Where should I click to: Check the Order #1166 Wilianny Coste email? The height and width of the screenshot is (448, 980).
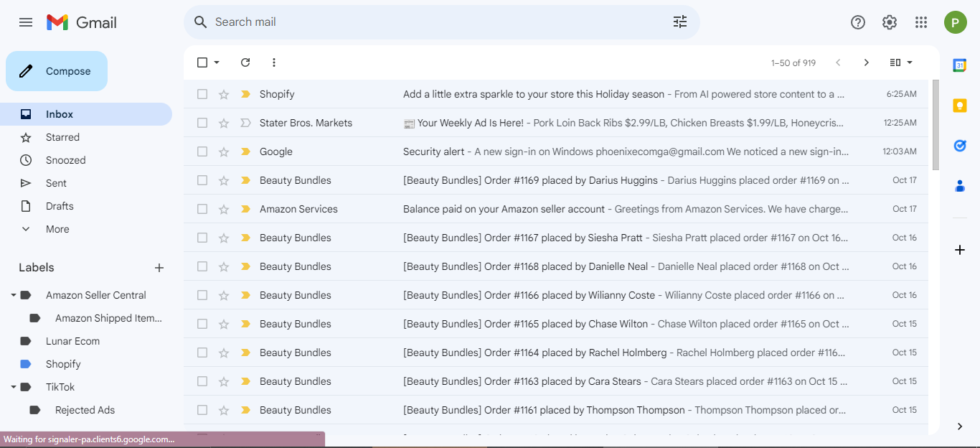pos(202,295)
